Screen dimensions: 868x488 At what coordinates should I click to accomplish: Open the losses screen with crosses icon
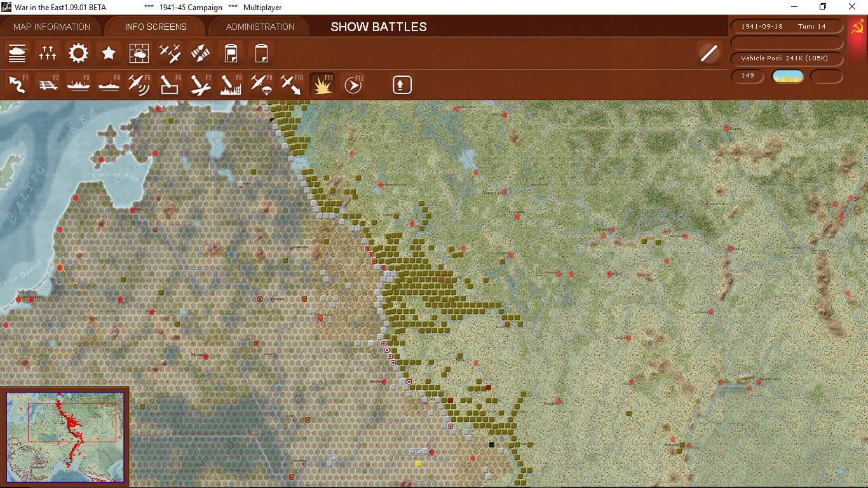click(x=48, y=53)
